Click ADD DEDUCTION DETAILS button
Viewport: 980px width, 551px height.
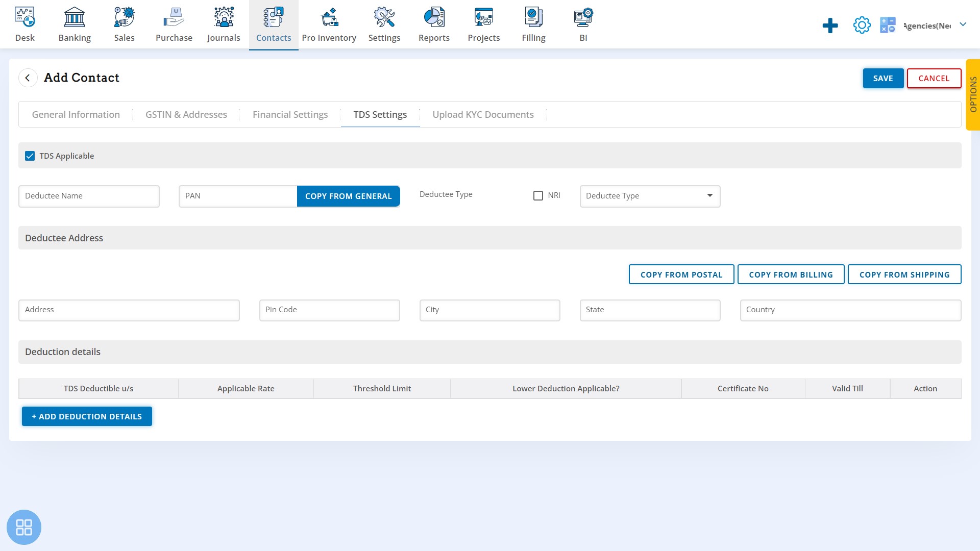pos(87,416)
